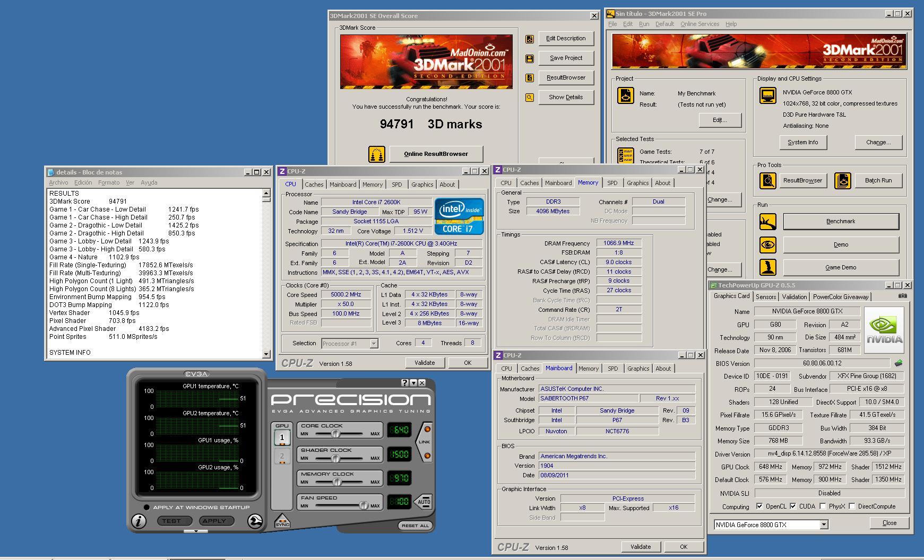Toggle the DirectCompute checkbox in GPU-Z
This screenshot has width=924, height=560.
tap(852, 506)
